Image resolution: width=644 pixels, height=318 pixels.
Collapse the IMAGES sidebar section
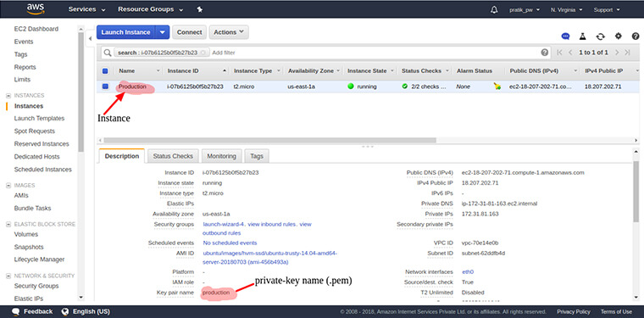click(8, 186)
